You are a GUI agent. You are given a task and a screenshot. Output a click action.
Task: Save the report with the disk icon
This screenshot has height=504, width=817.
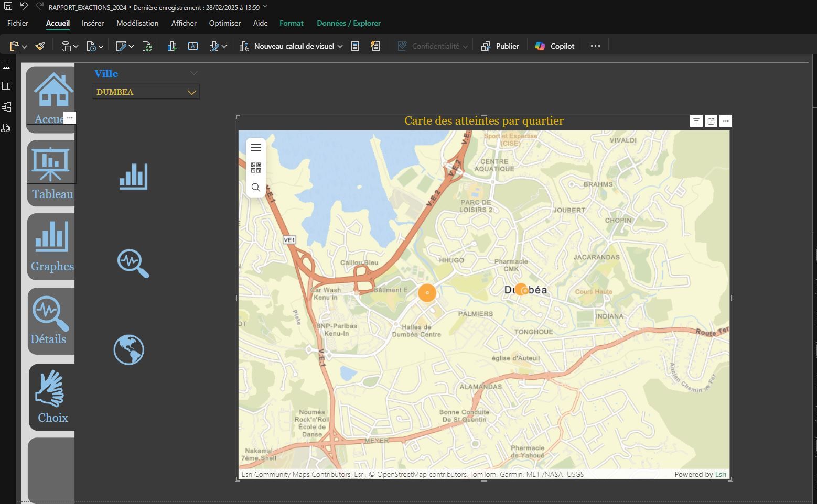click(x=8, y=6)
